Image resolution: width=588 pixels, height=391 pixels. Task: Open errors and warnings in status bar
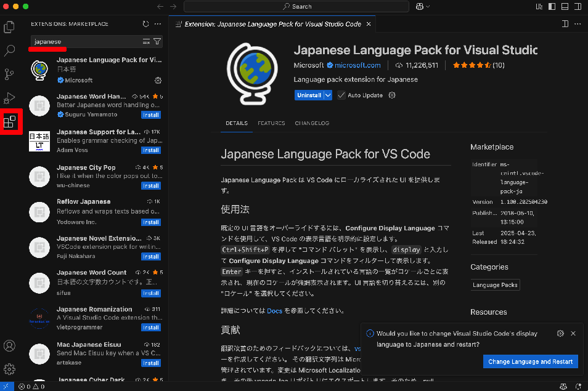[31, 387]
